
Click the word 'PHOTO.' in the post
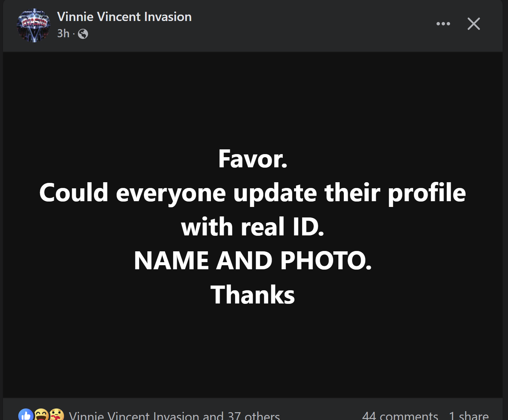(326, 260)
